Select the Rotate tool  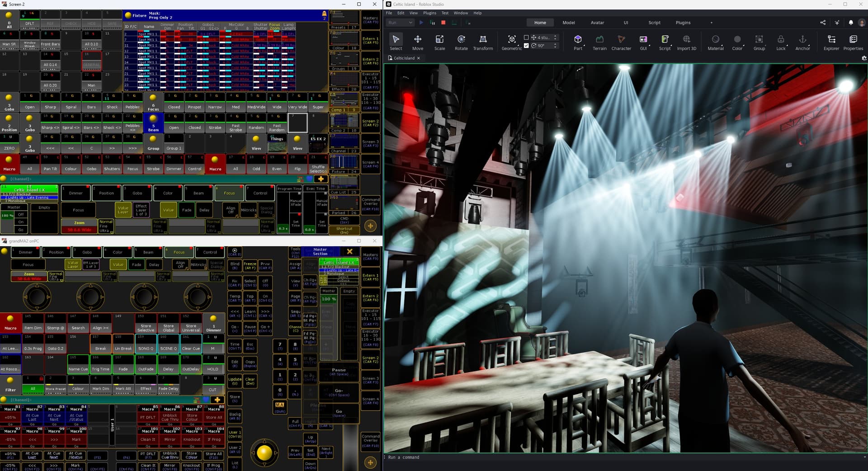[x=461, y=42]
